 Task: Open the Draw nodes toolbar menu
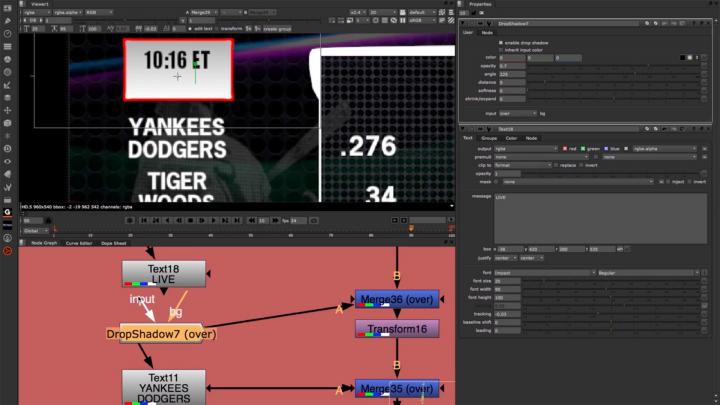[x=7, y=21]
